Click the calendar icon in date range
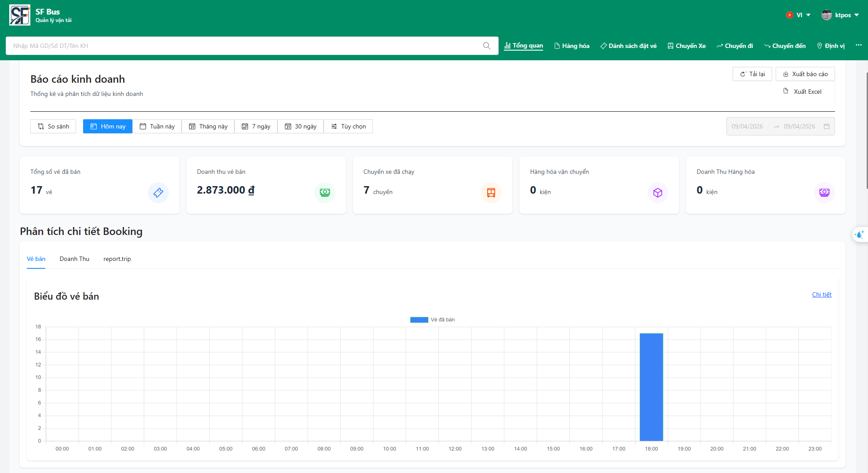Viewport: 868px width, 473px height. pos(827,127)
